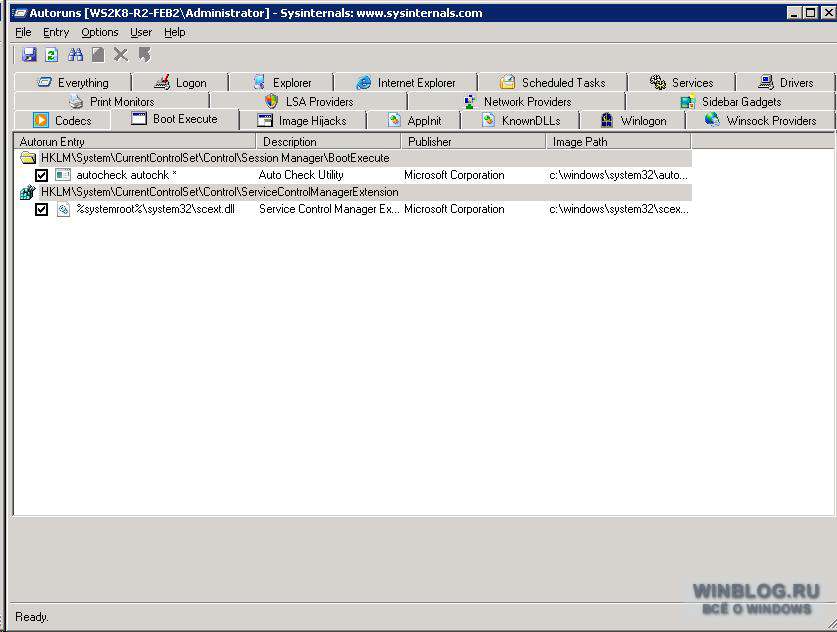
Task: Click the BootExecute registry folder icon
Action: pos(28,158)
